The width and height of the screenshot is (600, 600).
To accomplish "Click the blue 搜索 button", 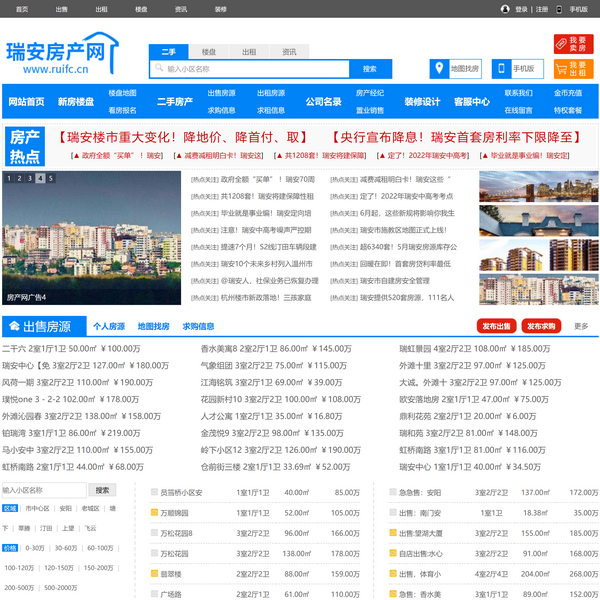I will point(369,69).
